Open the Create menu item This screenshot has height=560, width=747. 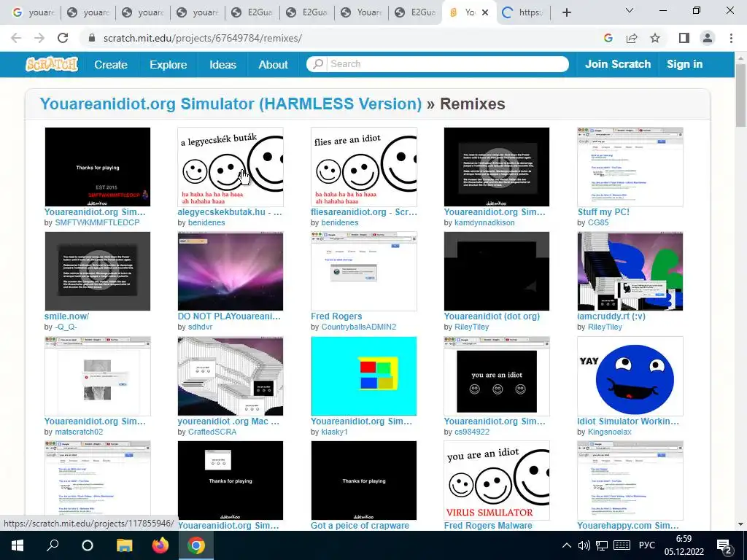pos(111,64)
